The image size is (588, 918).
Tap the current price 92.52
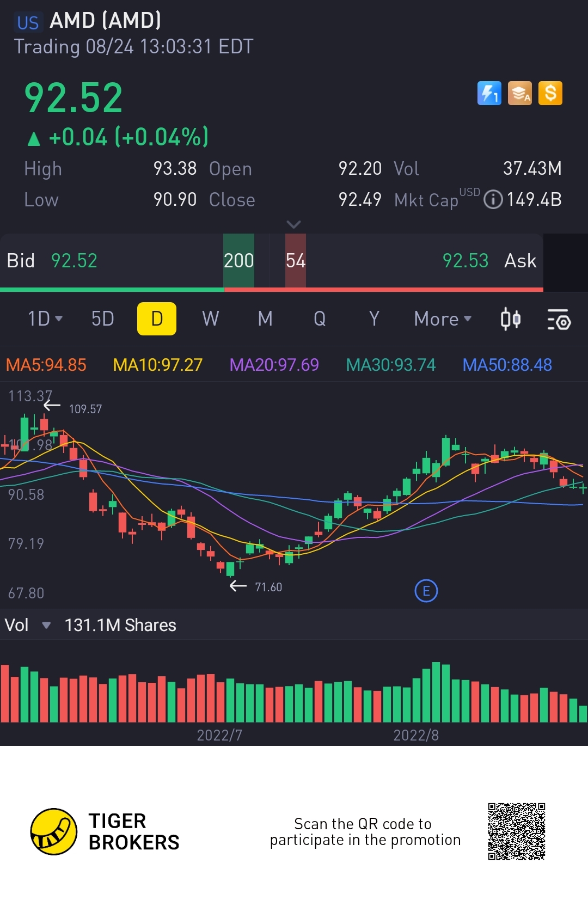point(73,98)
